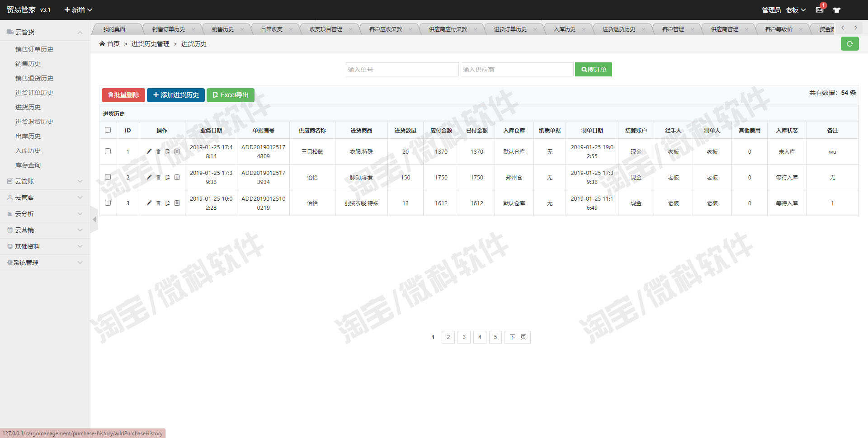Close the 供应商管理 tab
The height and width of the screenshot is (438, 868).
click(746, 29)
